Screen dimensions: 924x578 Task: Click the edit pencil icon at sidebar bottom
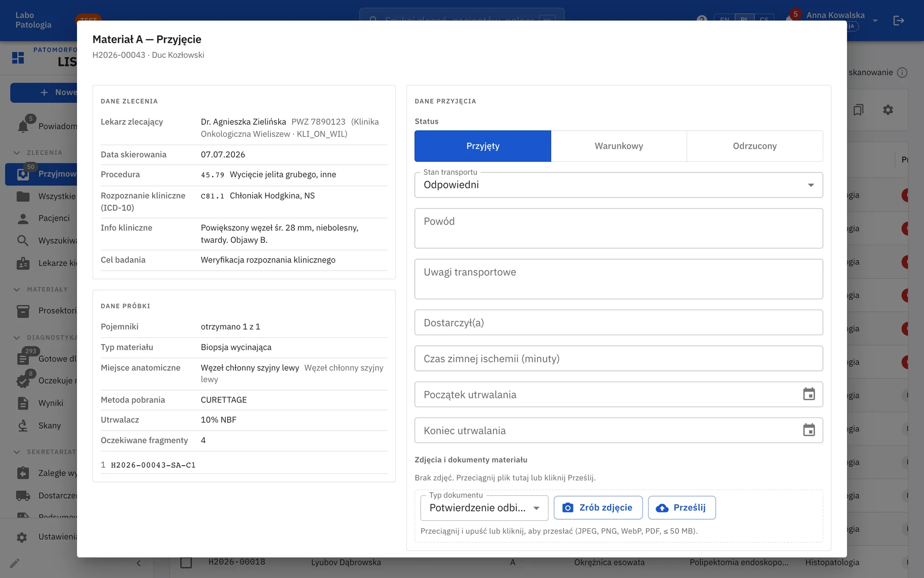pos(15,563)
